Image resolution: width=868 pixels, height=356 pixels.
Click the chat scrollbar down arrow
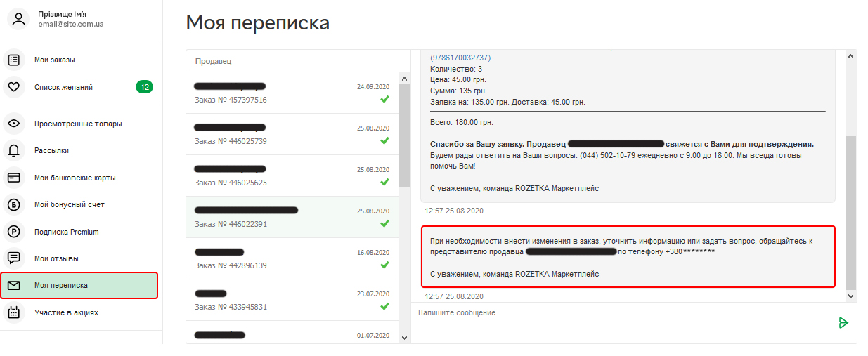[x=851, y=296]
